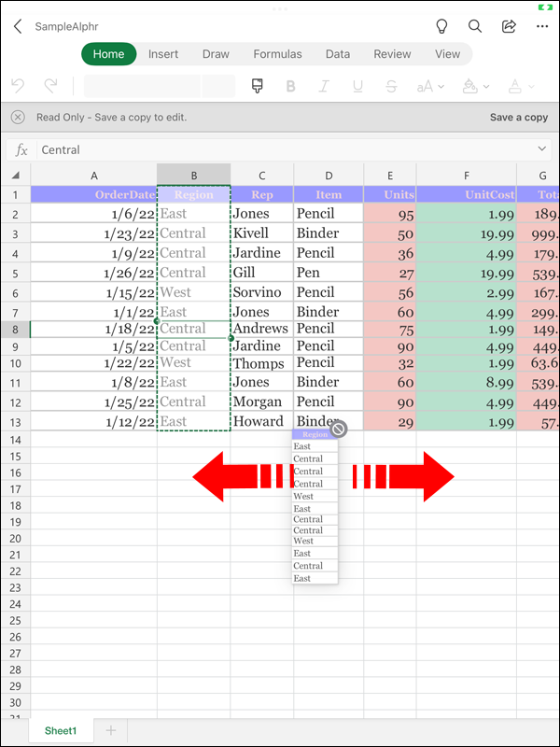Click cell containing Thomps
This screenshot has height=747, width=560.
[262, 363]
